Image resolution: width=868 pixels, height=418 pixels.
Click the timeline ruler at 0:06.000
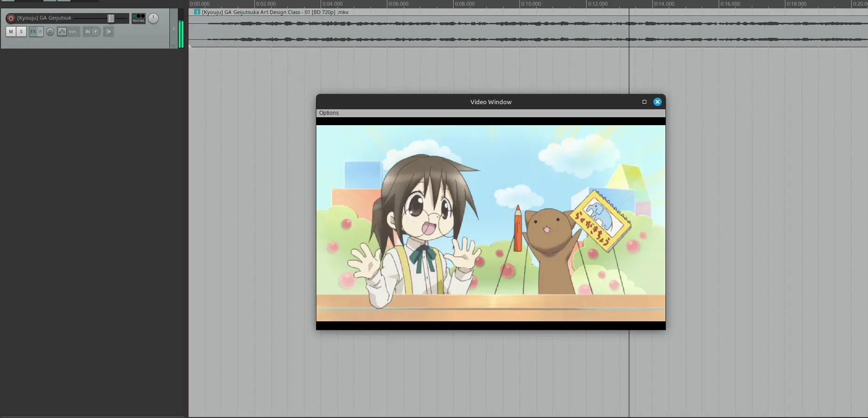coord(398,4)
